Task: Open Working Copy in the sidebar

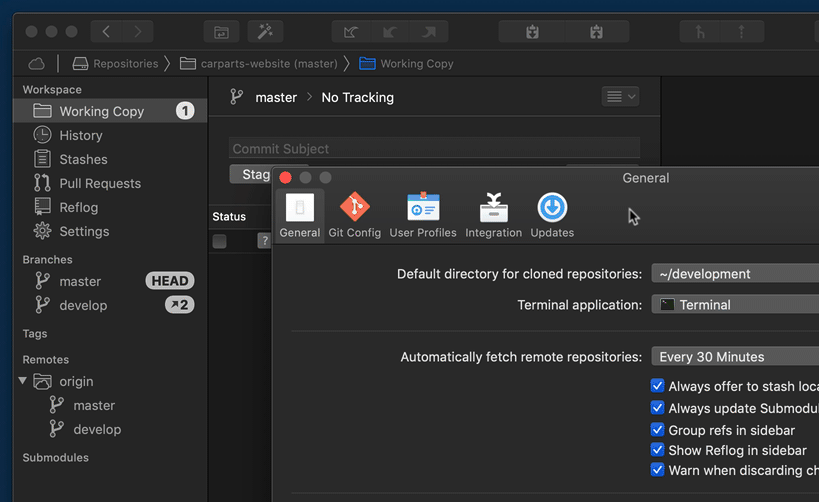Action: (x=110, y=111)
